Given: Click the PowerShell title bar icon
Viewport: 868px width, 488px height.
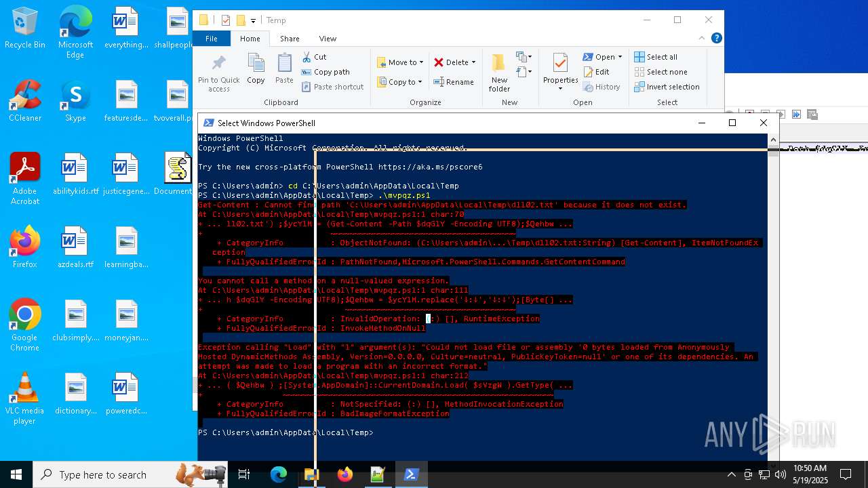Looking at the screenshot, I should (208, 123).
